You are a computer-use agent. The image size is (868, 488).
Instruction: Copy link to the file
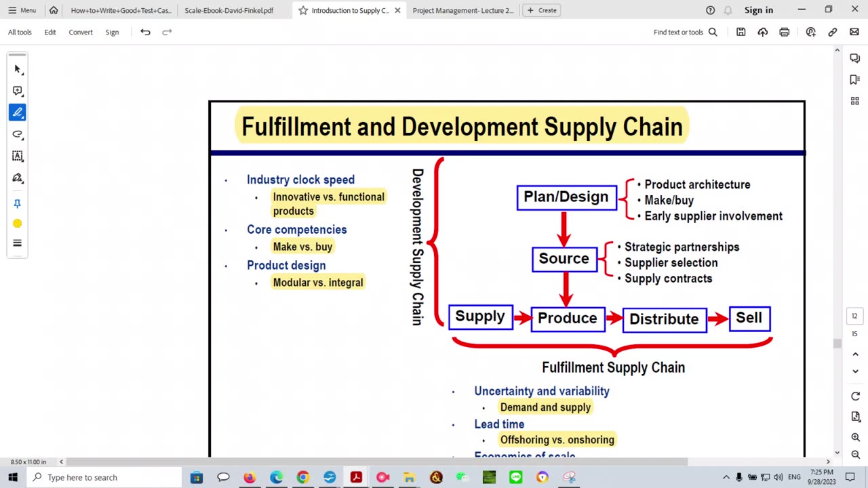833,32
